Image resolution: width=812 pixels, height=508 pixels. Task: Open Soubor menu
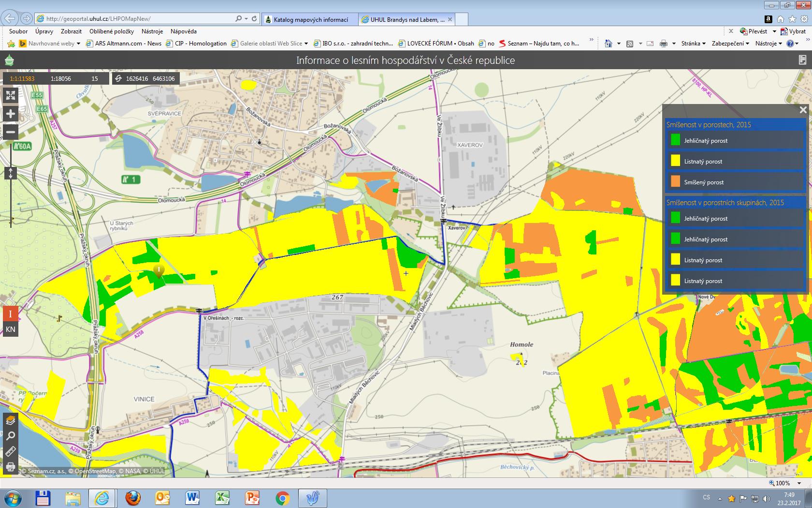pos(18,31)
